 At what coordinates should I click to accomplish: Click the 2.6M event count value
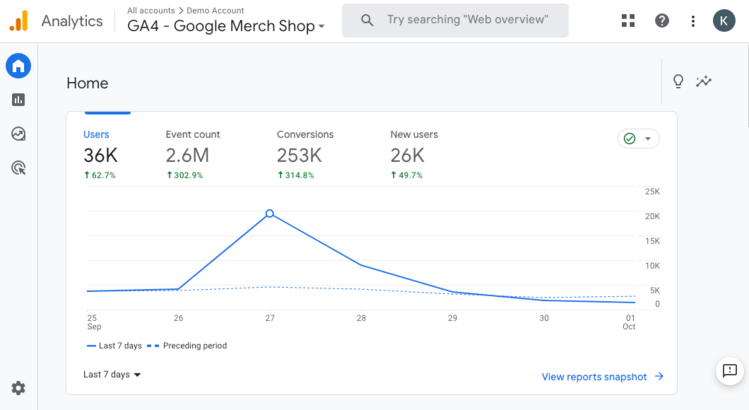pyautogui.click(x=187, y=155)
